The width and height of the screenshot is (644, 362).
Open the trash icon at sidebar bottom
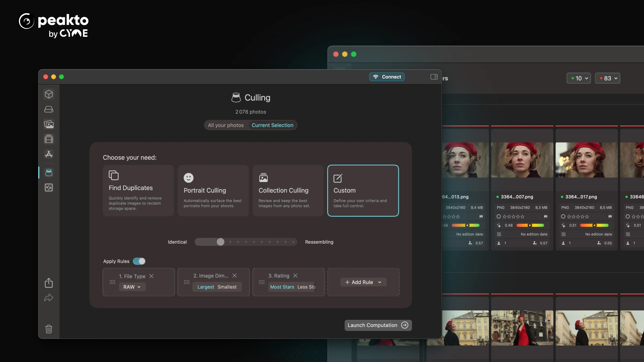[49, 329]
